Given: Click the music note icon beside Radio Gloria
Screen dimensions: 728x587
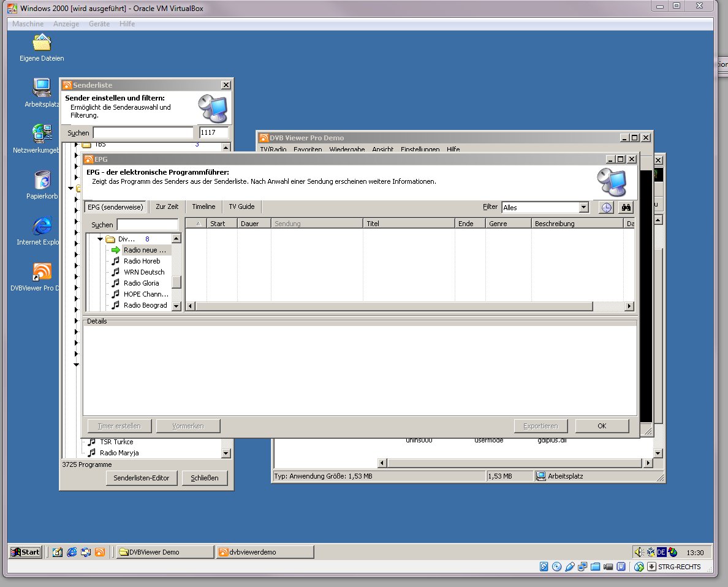Looking at the screenshot, I should click(x=116, y=283).
